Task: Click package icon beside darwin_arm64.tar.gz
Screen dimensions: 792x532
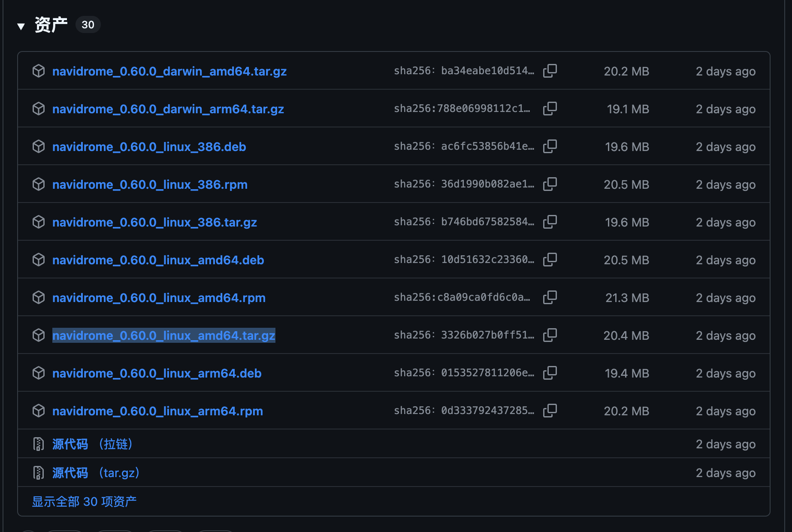Action: (x=39, y=109)
